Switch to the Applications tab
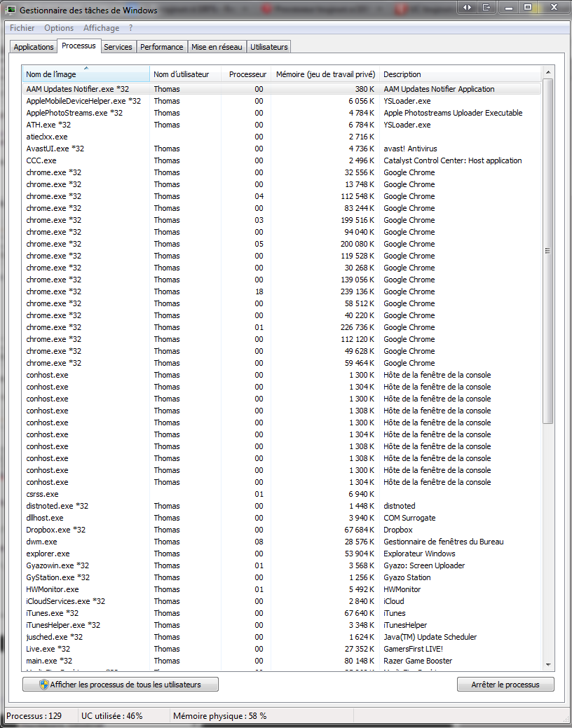This screenshot has width=572, height=728. [x=34, y=47]
